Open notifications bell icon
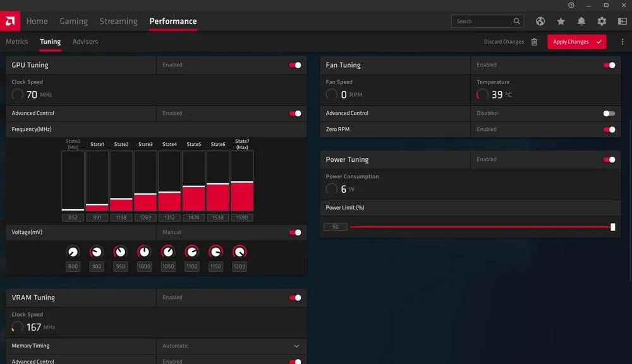This screenshot has width=632, height=364. coord(581,21)
